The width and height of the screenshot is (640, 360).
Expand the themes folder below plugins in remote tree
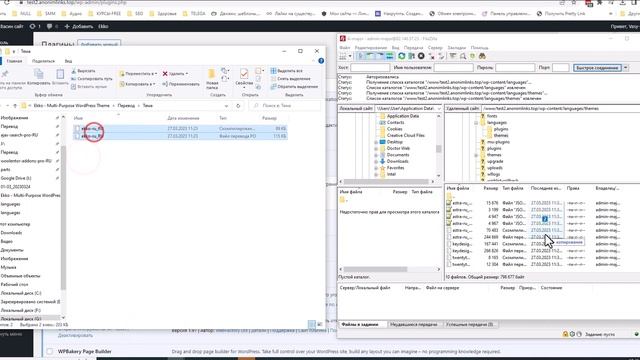476,155
